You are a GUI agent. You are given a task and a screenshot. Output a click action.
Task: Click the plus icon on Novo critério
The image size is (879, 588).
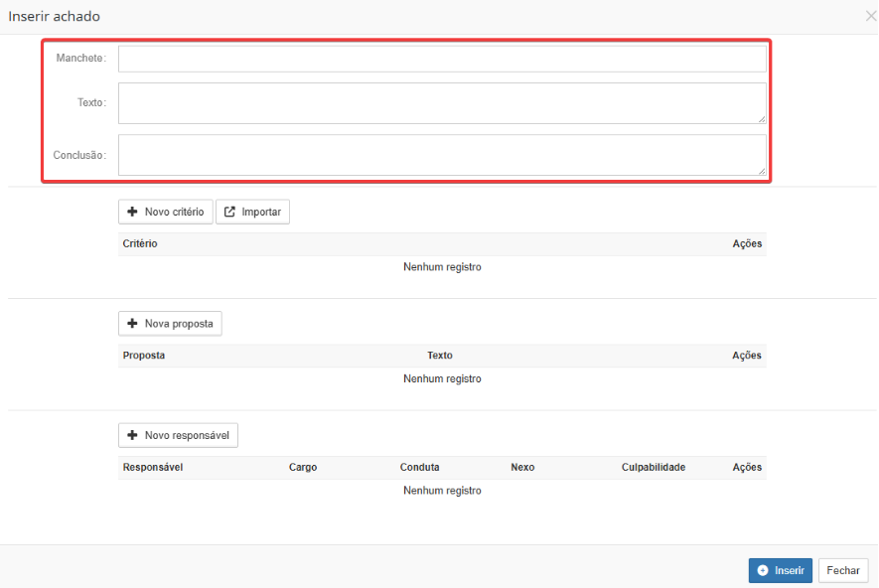pyautogui.click(x=132, y=212)
